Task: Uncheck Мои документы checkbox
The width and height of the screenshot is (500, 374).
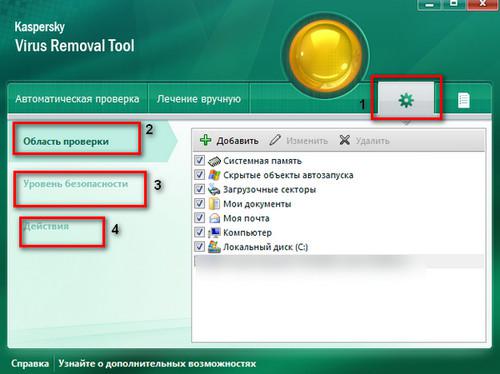Action: [x=199, y=203]
